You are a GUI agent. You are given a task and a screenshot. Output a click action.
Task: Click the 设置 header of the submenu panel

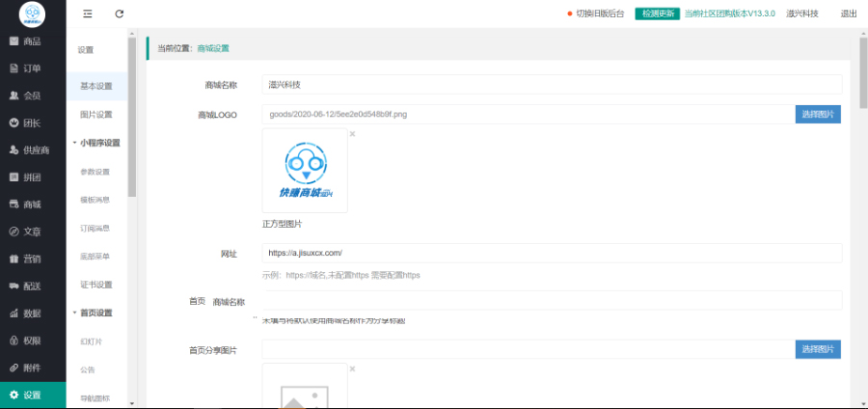pos(86,50)
